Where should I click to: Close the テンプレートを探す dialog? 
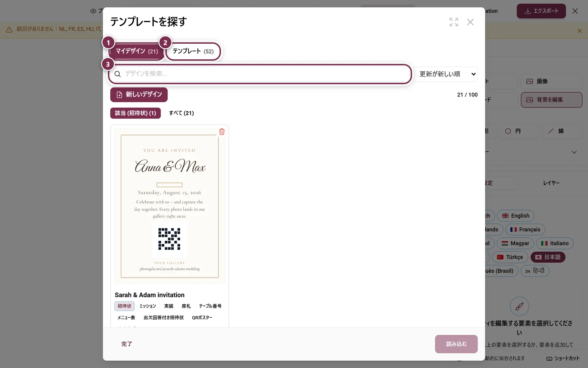(x=470, y=22)
